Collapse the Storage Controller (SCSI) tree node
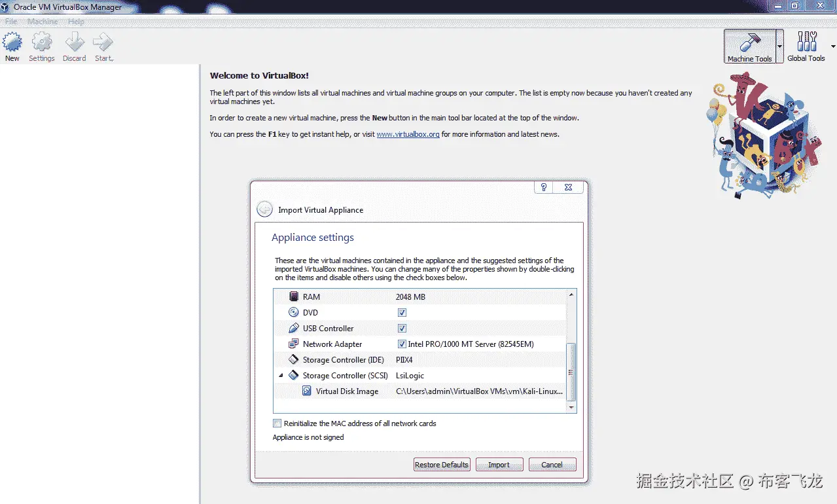The width and height of the screenshot is (837, 504). [281, 375]
